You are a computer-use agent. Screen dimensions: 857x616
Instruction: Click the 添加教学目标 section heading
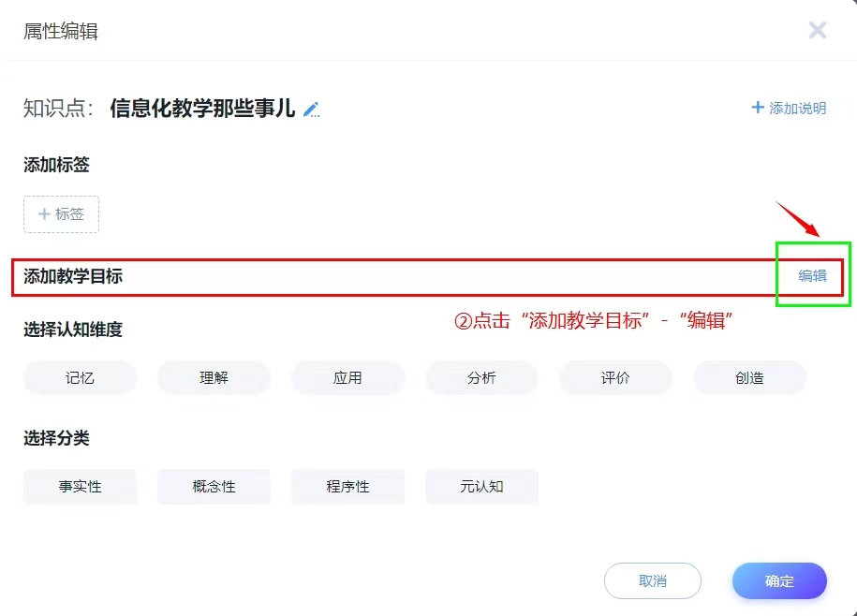[x=73, y=276]
